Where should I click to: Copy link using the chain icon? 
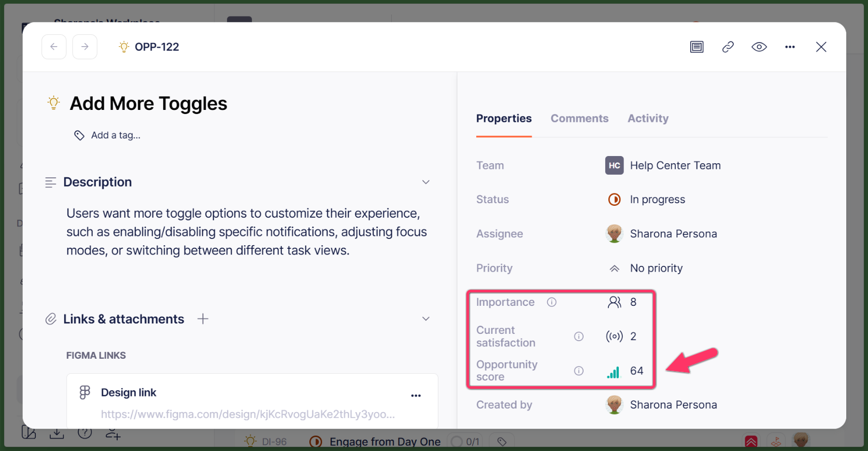(728, 47)
